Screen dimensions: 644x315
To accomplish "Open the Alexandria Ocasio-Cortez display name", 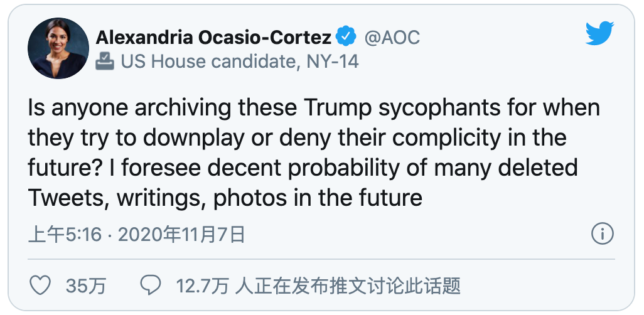I will click(x=213, y=38).
